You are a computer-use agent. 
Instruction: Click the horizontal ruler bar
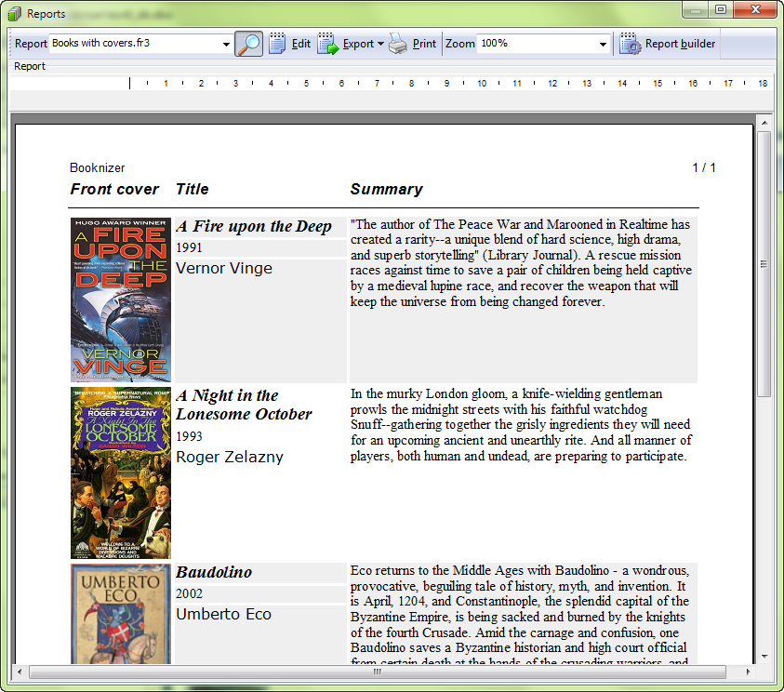pyautogui.click(x=392, y=84)
